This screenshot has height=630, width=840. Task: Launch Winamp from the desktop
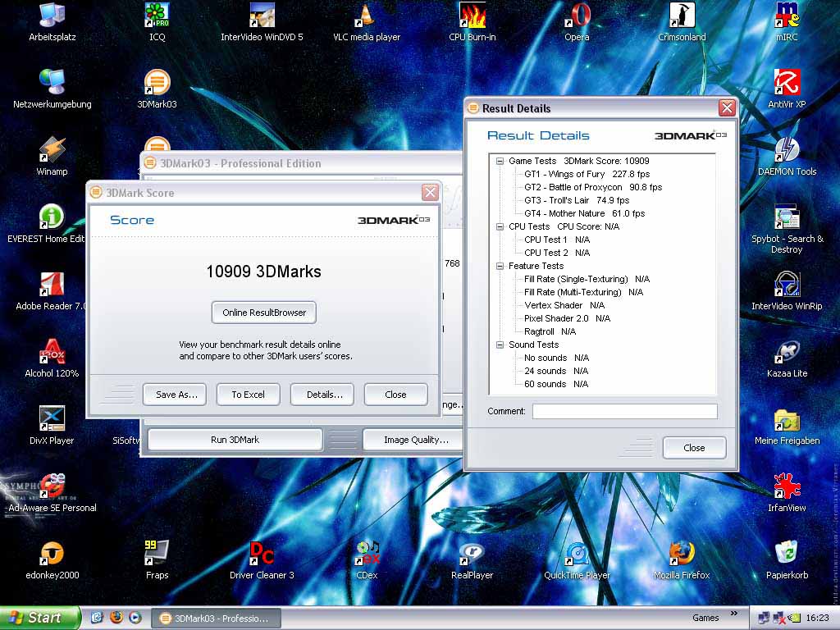52,157
